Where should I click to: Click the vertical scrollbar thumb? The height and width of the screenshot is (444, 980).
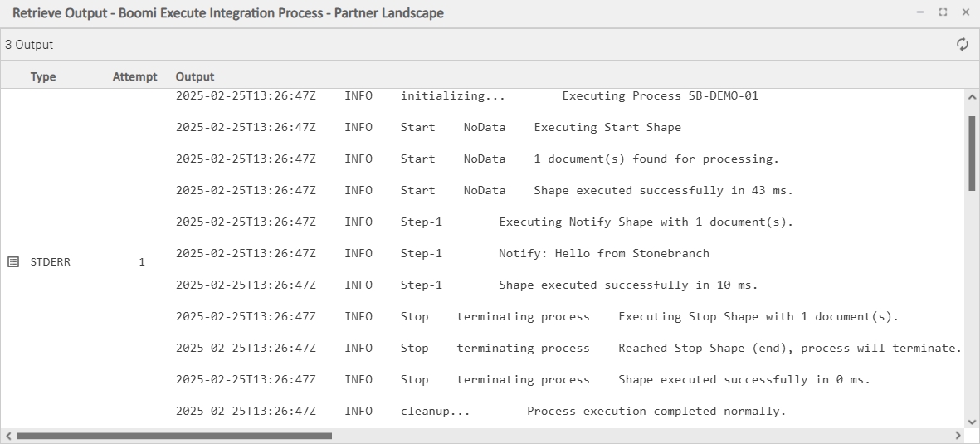coord(972,154)
